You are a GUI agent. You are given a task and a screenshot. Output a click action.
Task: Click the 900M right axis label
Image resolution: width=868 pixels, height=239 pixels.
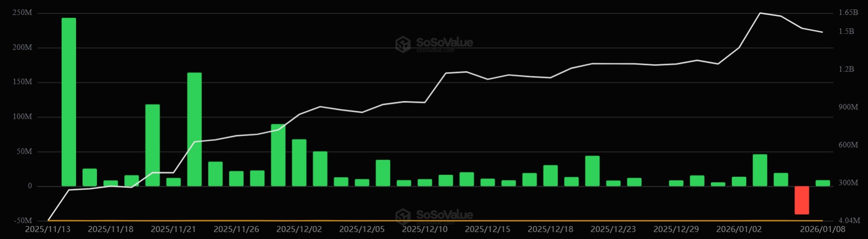[848, 107]
